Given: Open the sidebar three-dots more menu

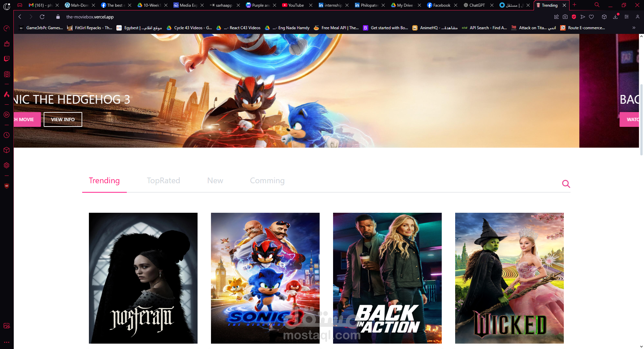Looking at the screenshot, I should tap(7, 342).
